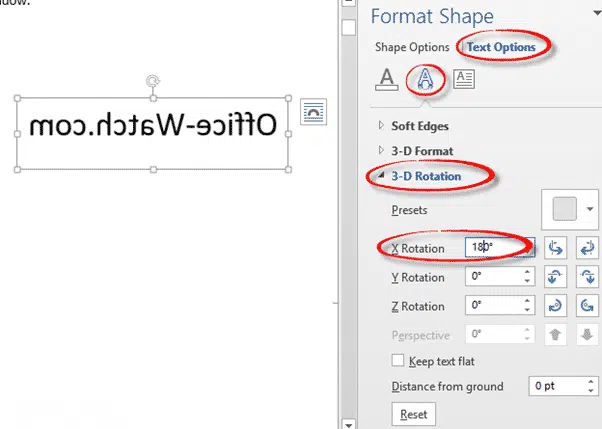The image size is (602, 429).
Task: Open Layout & Properties textbox icon
Action: (x=464, y=79)
